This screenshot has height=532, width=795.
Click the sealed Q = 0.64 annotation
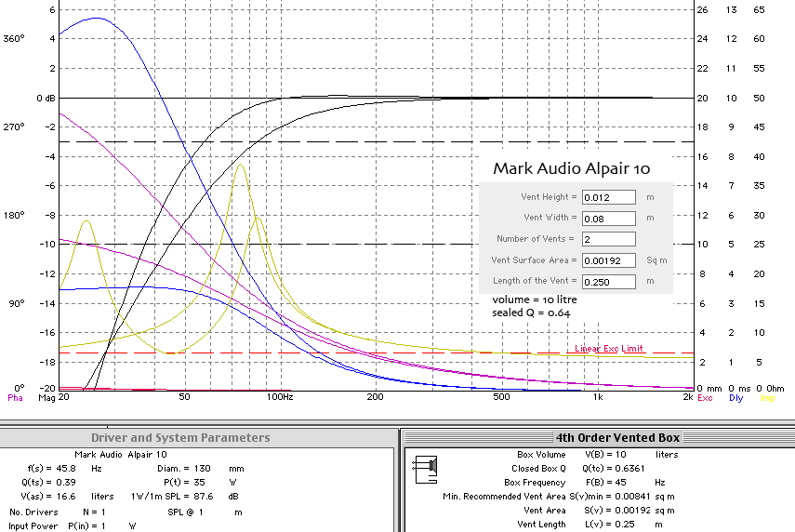(x=531, y=313)
